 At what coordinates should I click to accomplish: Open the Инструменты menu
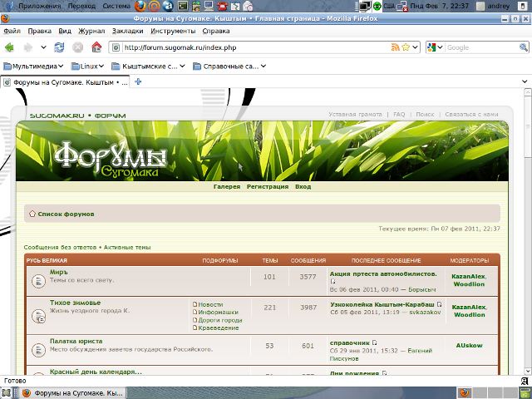pyautogui.click(x=173, y=31)
